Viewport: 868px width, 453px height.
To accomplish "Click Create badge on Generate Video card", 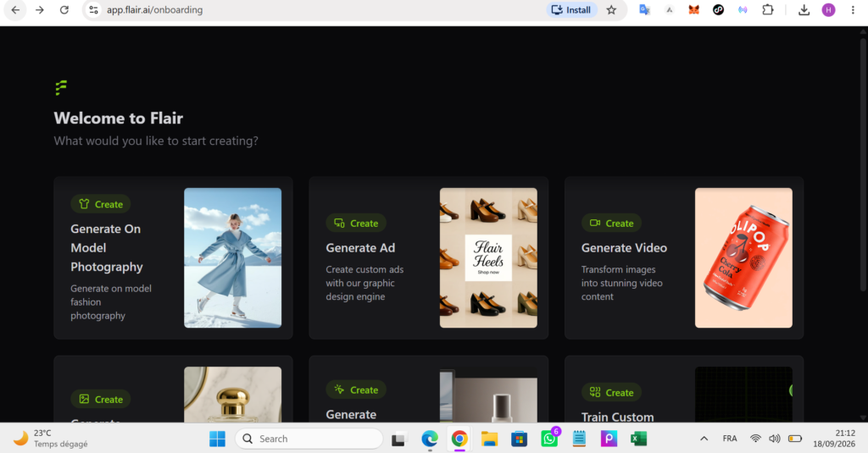I will (x=611, y=223).
